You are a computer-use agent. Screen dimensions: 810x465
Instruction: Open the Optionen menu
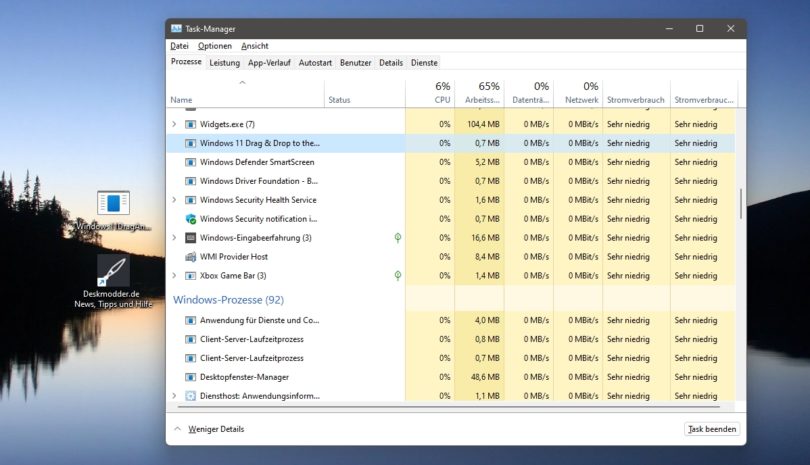[214, 46]
